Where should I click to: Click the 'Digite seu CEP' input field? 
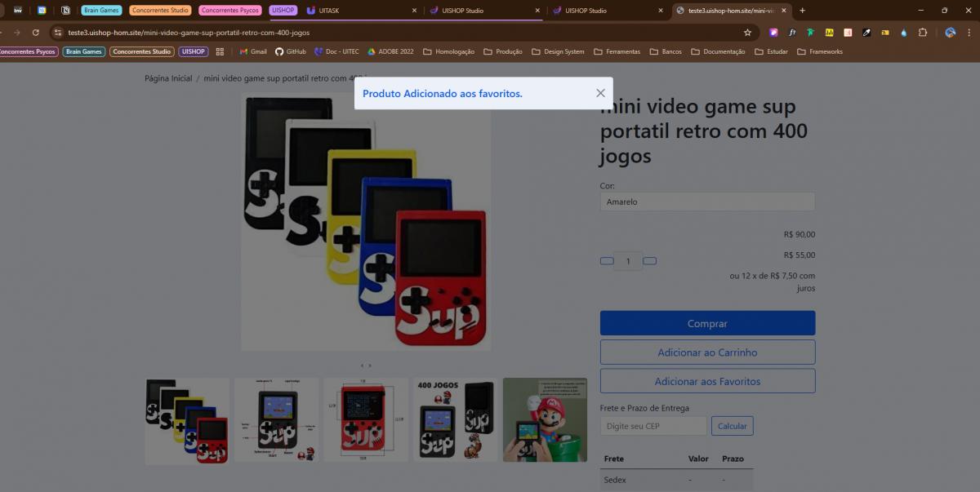pyautogui.click(x=653, y=426)
